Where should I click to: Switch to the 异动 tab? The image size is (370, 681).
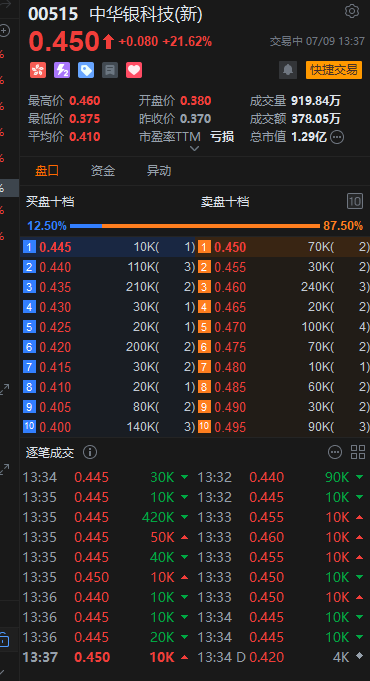pyautogui.click(x=159, y=171)
